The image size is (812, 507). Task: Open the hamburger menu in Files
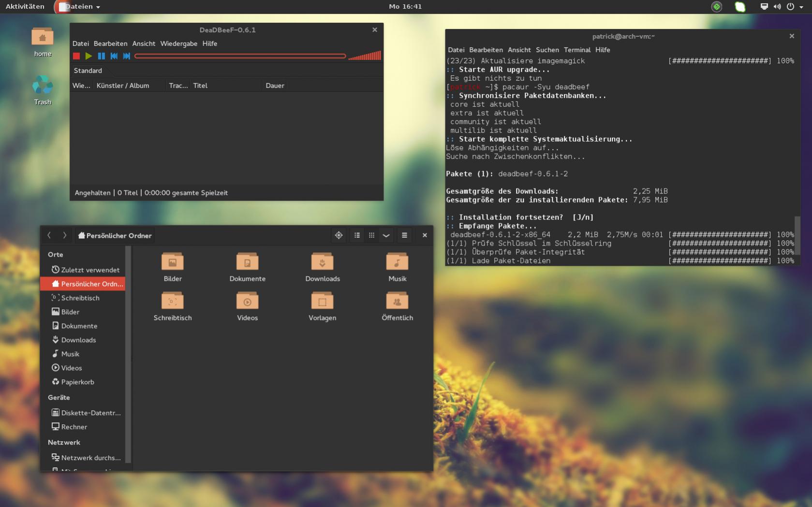pos(404,235)
